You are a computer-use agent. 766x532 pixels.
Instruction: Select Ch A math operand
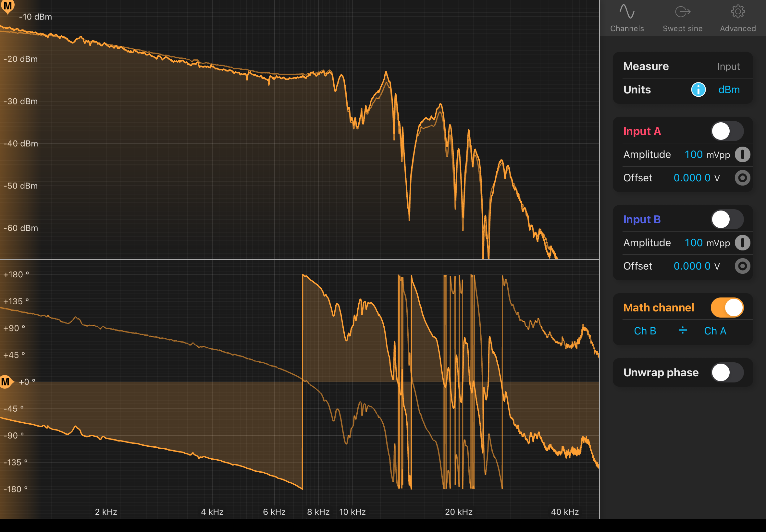(715, 331)
